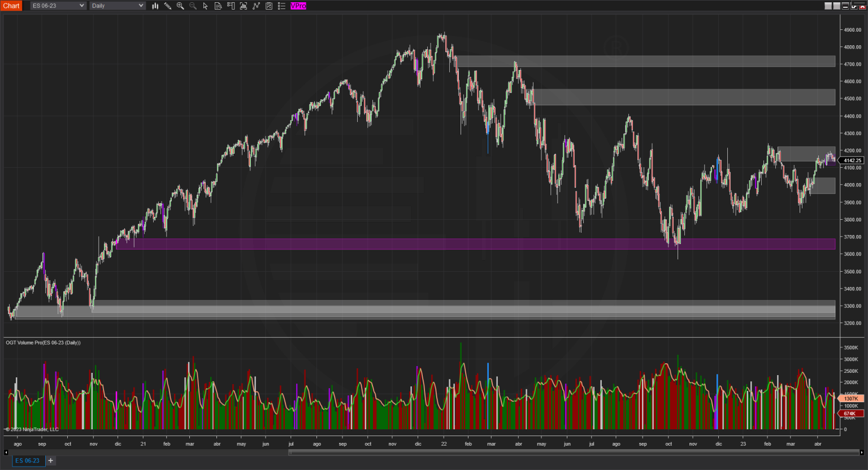The image size is (868, 470).
Task: Click the horizontal scrollbar thumb
Action: (574, 452)
